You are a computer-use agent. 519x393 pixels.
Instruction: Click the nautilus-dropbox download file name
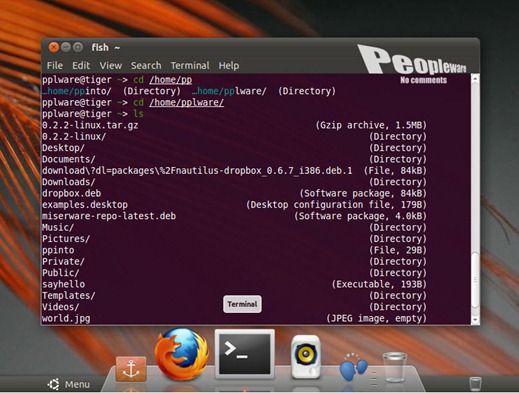(x=197, y=171)
